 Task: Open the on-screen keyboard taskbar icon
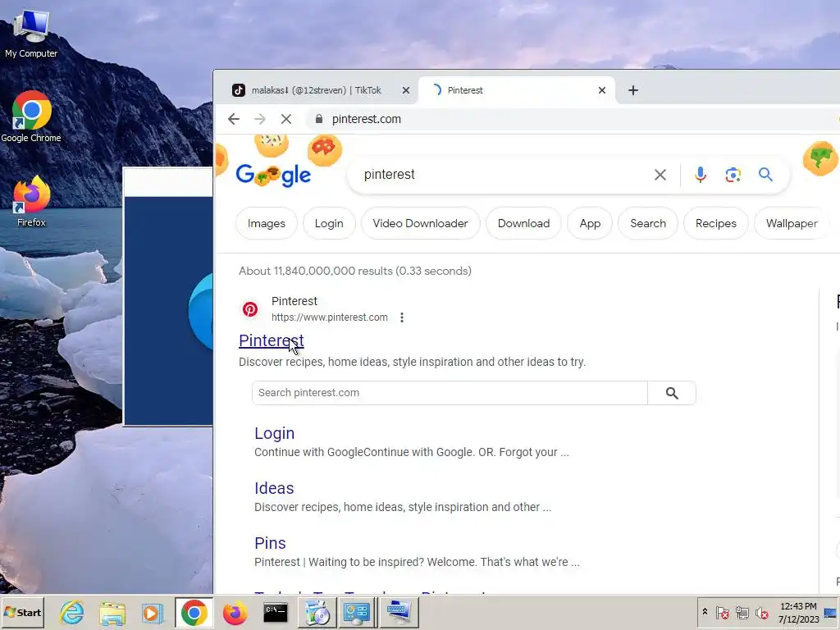(399, 612)
